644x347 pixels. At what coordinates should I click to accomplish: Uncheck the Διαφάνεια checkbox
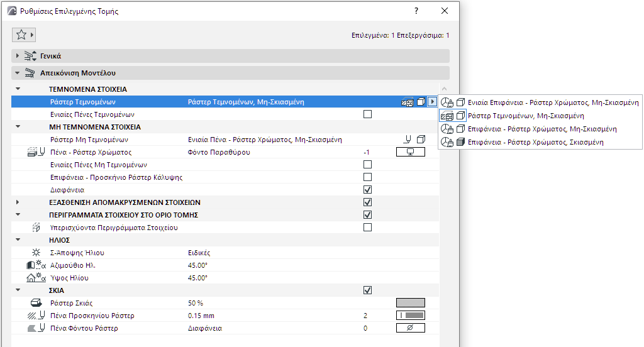(367, 190)
